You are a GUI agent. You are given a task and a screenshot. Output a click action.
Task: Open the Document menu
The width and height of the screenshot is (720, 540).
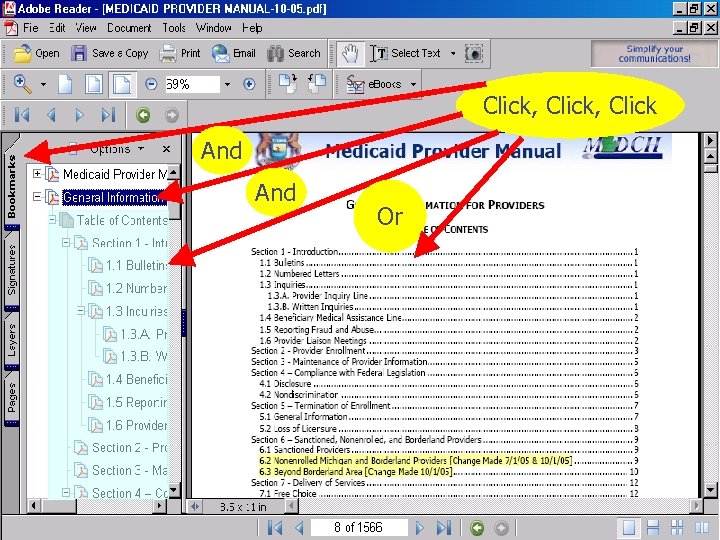pyautogui.click(x=129, y=28)
